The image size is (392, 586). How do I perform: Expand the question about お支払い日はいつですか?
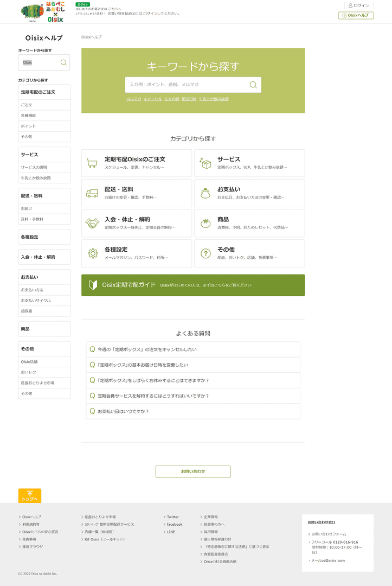tap(192, 411)
